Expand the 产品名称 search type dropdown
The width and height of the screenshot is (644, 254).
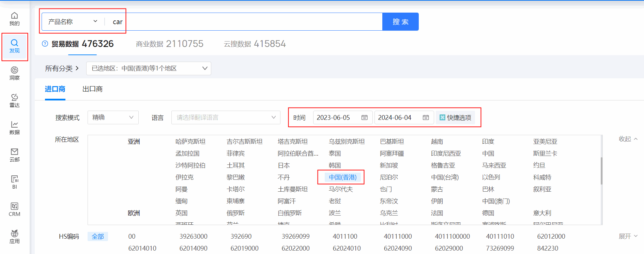coord(73,22)
